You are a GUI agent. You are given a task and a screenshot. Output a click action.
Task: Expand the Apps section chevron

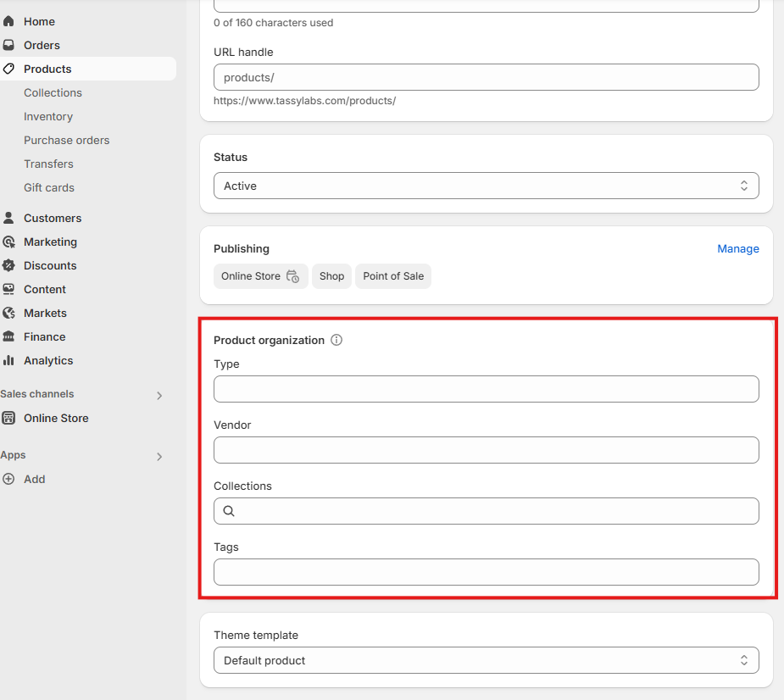[159, 457]
